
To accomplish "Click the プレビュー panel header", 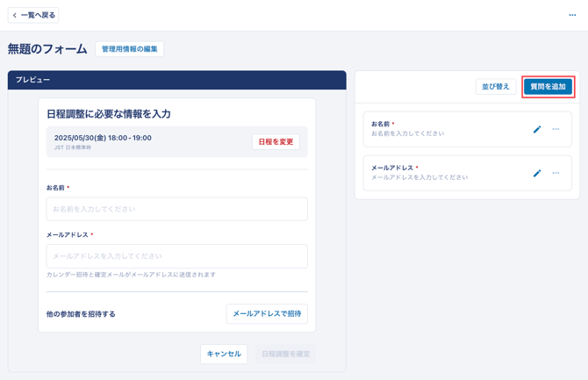I will tap(176, 80).
